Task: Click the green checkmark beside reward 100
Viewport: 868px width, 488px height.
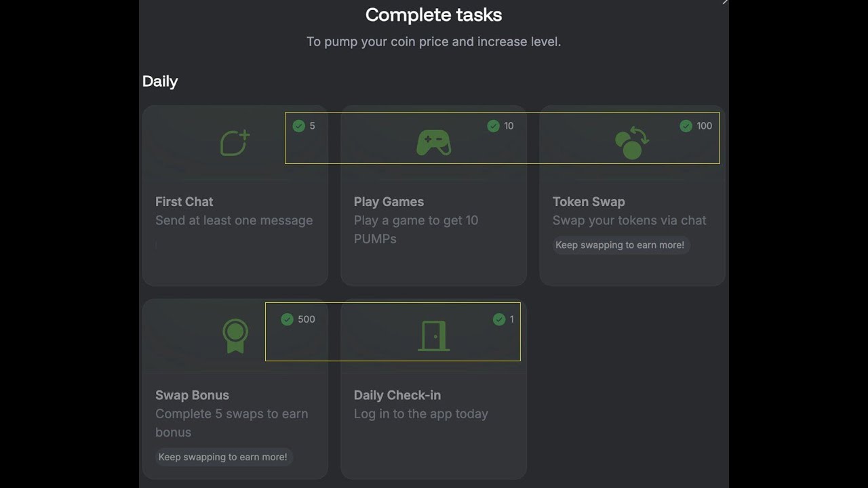Action: click(x=686, y=126)
